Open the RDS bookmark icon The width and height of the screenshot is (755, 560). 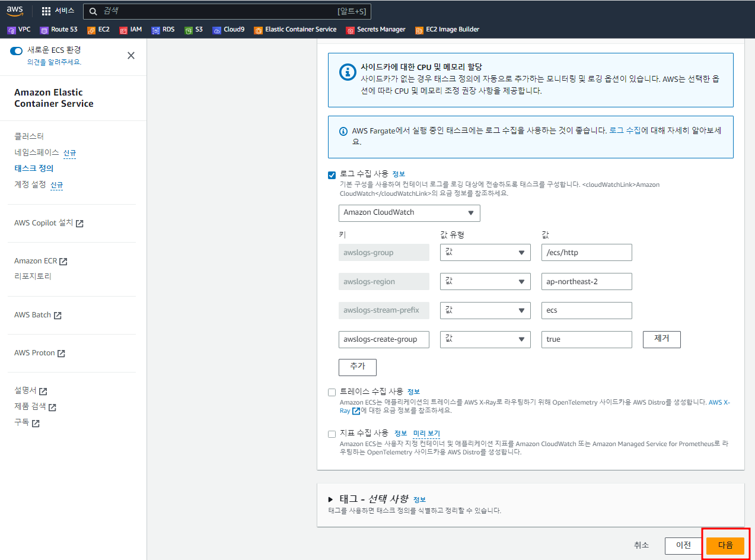click(155, 30)
